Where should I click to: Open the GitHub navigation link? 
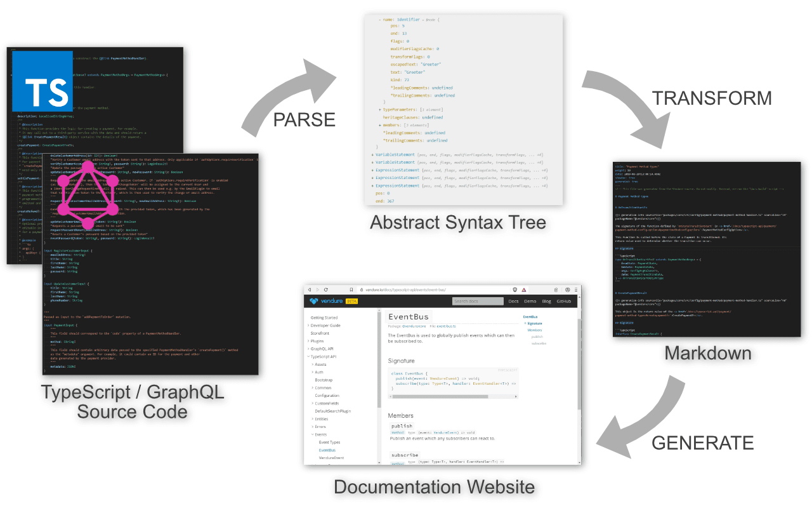click(564, 301)
